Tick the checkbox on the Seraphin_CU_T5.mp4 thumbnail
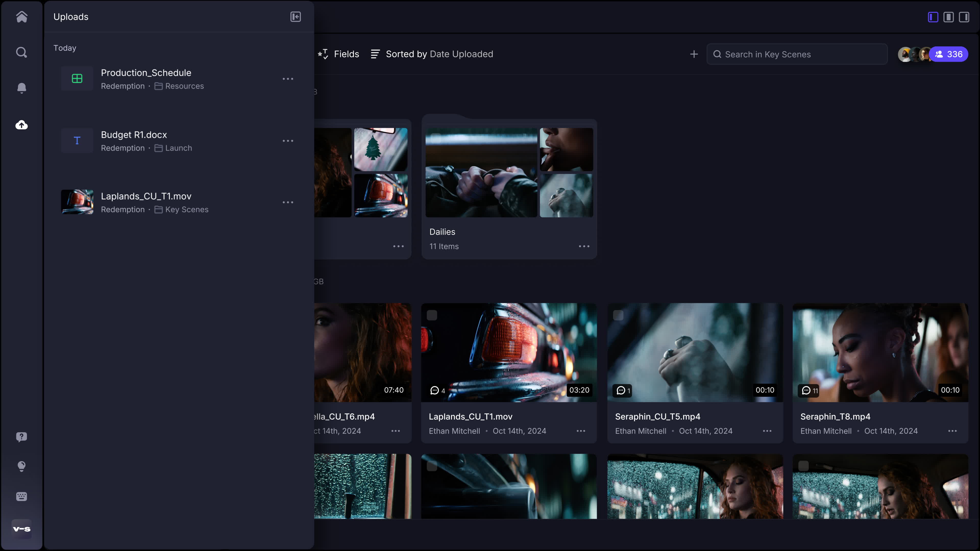The width and height of the screenshot is (980, 551). 618,315
